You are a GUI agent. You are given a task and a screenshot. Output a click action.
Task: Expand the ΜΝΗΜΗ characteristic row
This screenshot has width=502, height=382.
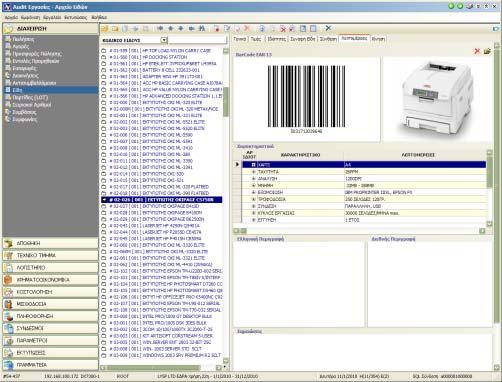point(253,185)
